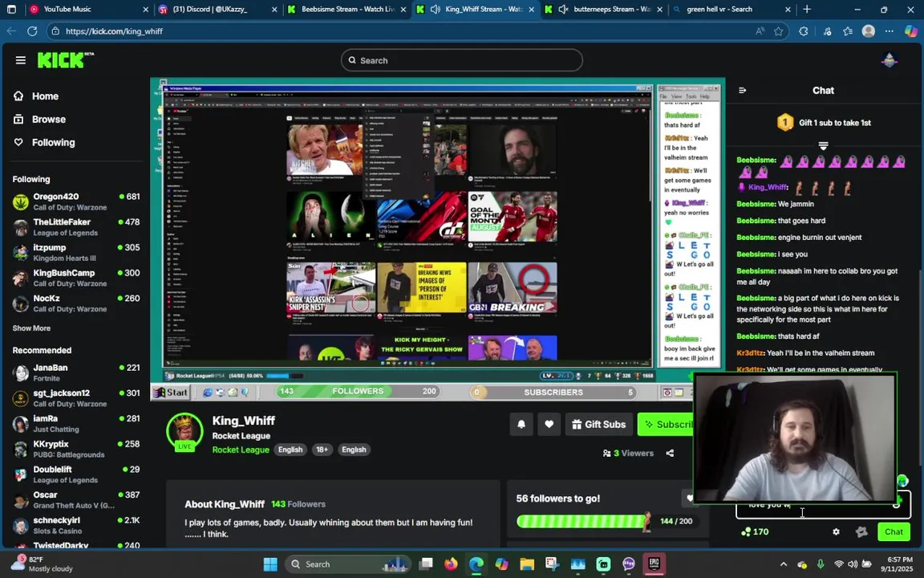Screen dimensions: 924x578
Task: Click the video stream player
Action: pos(437,239)
